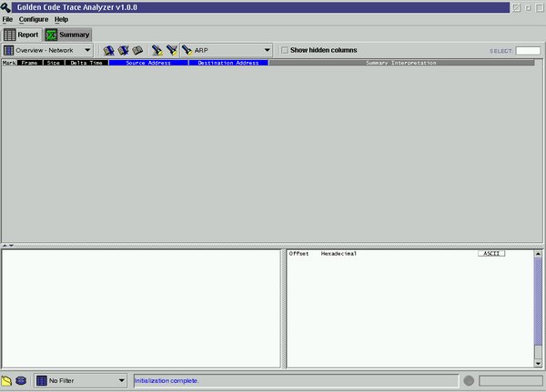Click the middle title bar window button

pyautogui.click(x=528, y=7)
